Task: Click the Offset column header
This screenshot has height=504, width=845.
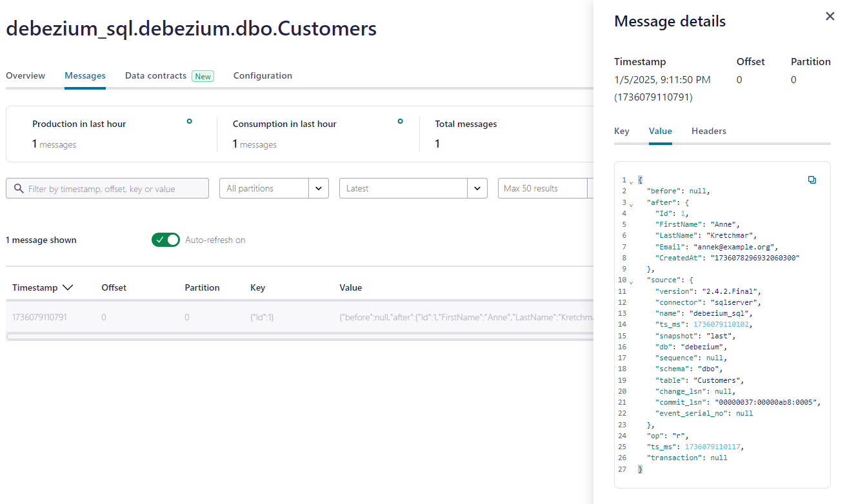Action: pyautogui.click(x=114, y=287)
